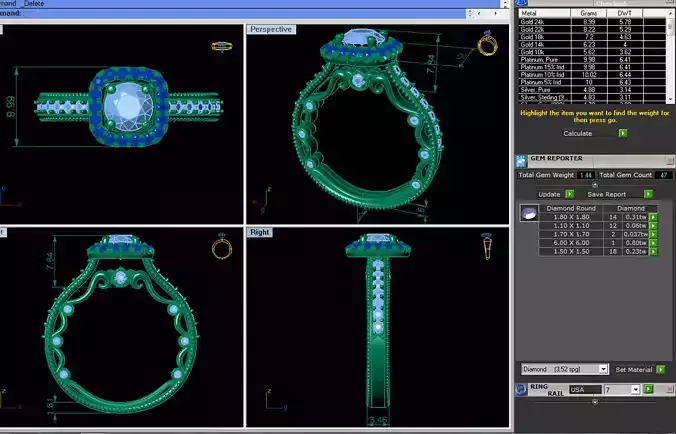
Task: Click the 3.46 dimension in Right viewport
Action: [x=378, y=420]
